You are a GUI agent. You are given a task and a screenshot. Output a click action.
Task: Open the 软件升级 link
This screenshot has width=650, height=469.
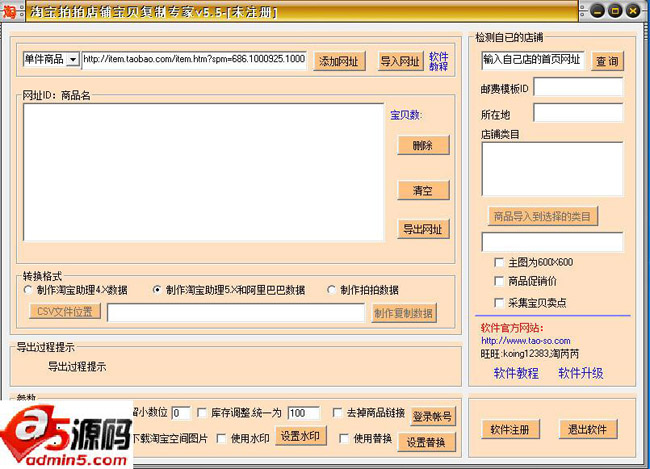tap(581, 373)
